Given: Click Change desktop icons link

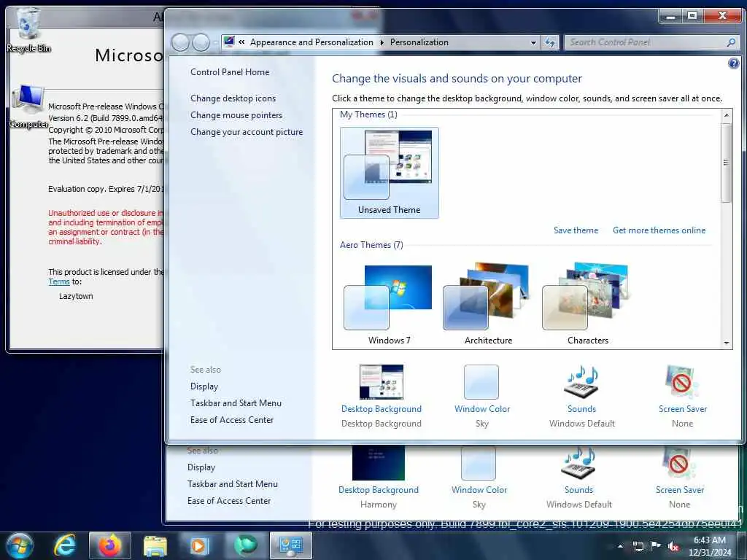Looking at the screenshot, I should pyautogui.click(x=233, y=98).
